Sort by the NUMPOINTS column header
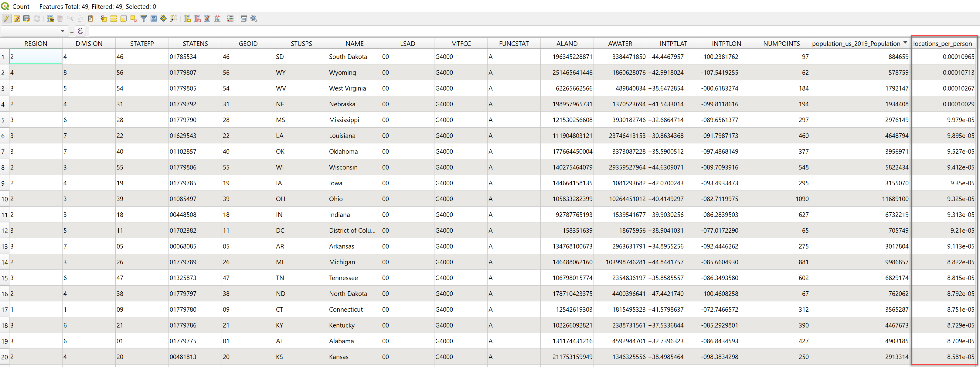980x367 pixels. pos(781,43)
